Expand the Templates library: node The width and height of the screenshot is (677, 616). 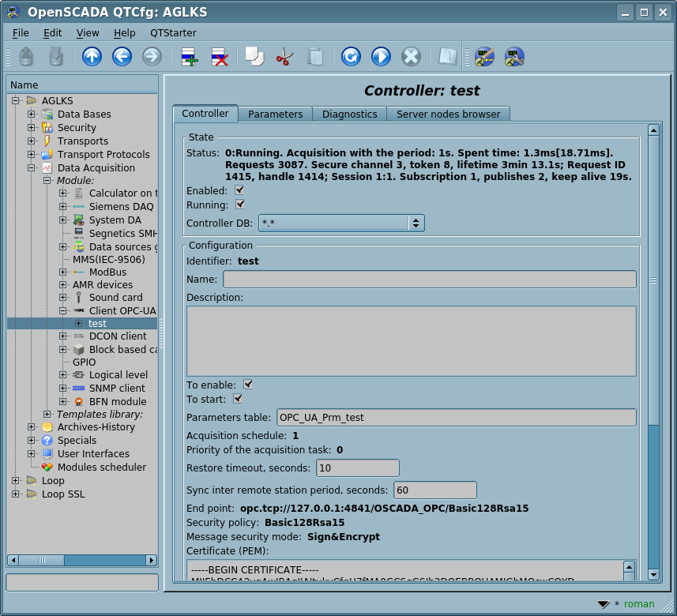(47, 414)
